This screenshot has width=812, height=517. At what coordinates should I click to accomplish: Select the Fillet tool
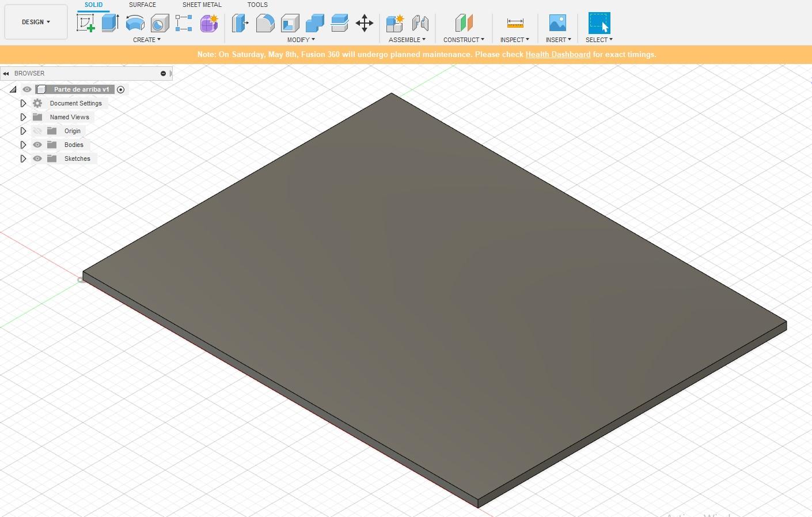click(x=265, y=23)
